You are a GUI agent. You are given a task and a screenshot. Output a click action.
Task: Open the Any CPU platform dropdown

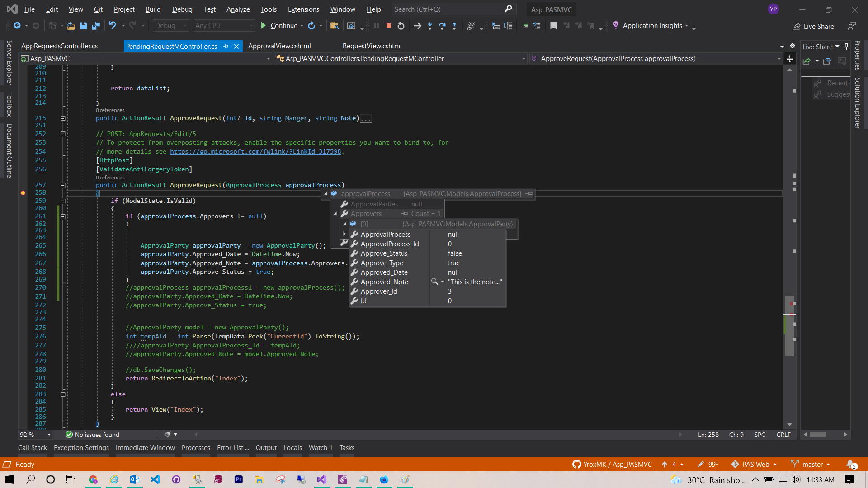point(223,26)
